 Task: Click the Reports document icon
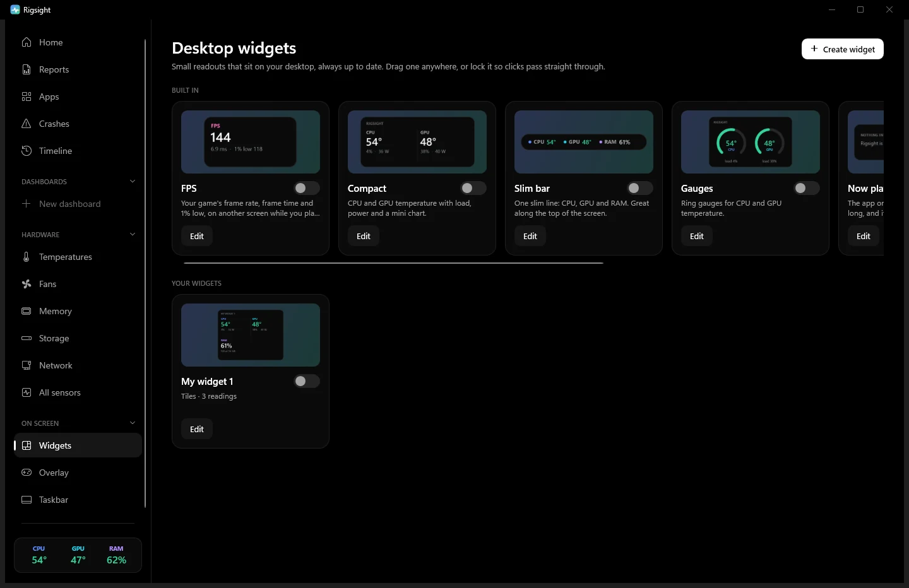(x=27, y=69)
